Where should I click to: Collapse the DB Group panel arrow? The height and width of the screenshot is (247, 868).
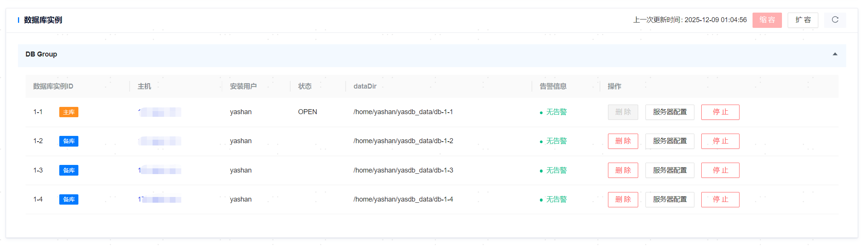835,54
